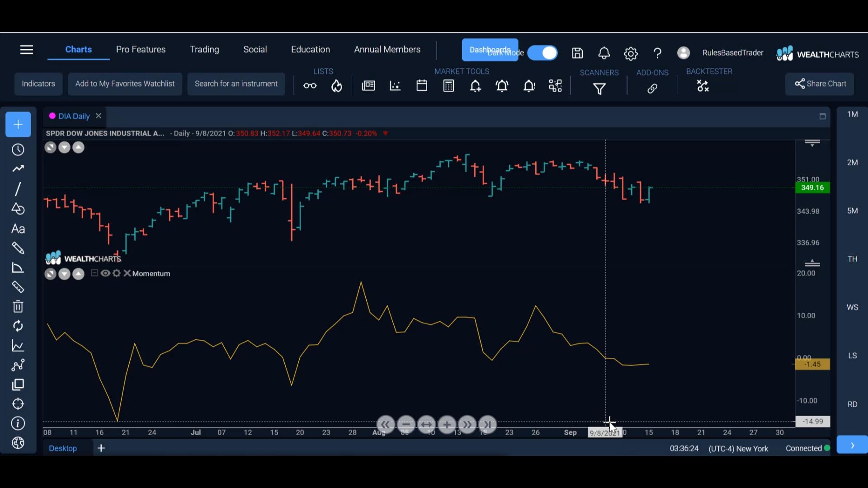
Task: Open the Desktop workspace tab
Action: tap(63, 448)
